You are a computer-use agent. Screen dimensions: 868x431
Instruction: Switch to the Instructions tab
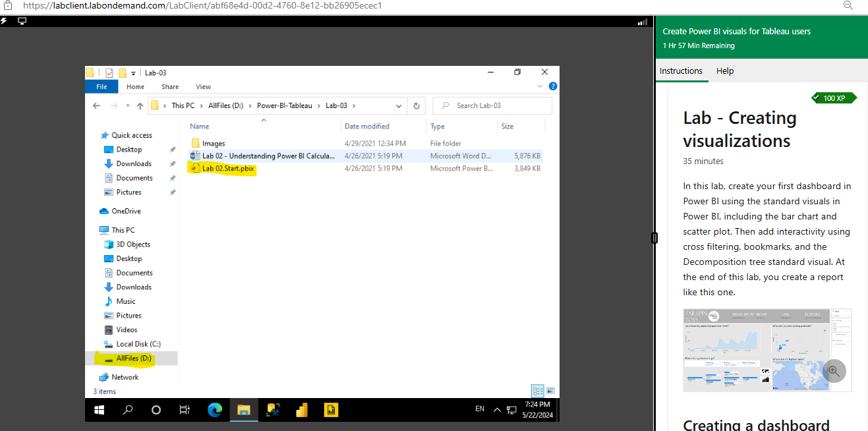click(681, 71)
